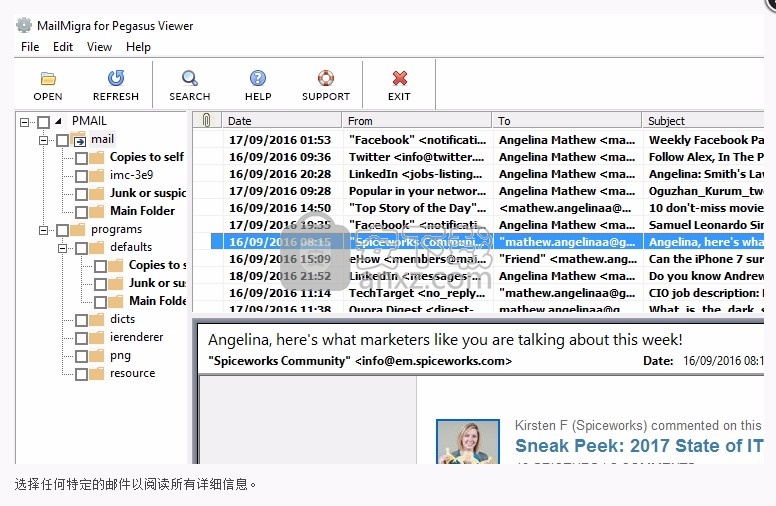Click the commenter photo in email preview
776x506 pixels.
468,442
